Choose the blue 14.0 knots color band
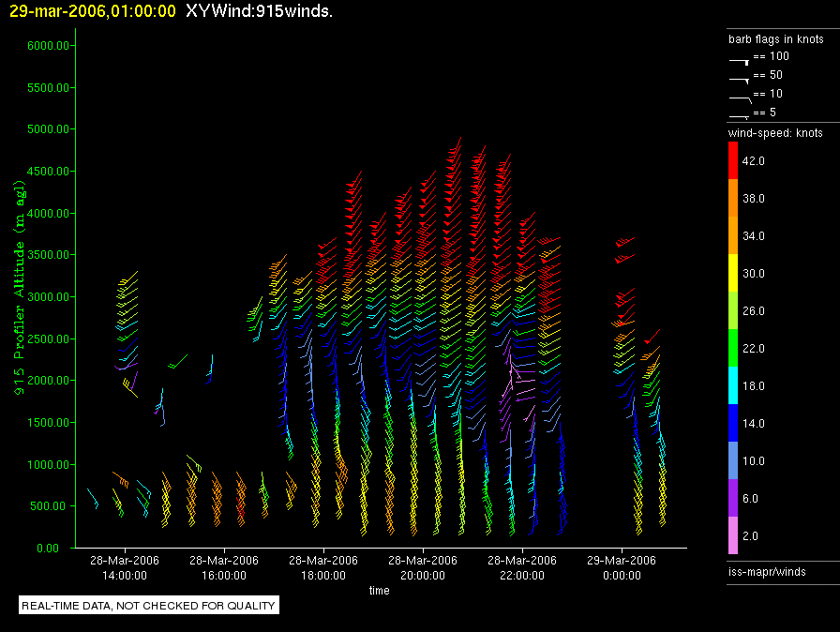The height and width of the screenshot is (632, 840). click(x=734, y=423)
